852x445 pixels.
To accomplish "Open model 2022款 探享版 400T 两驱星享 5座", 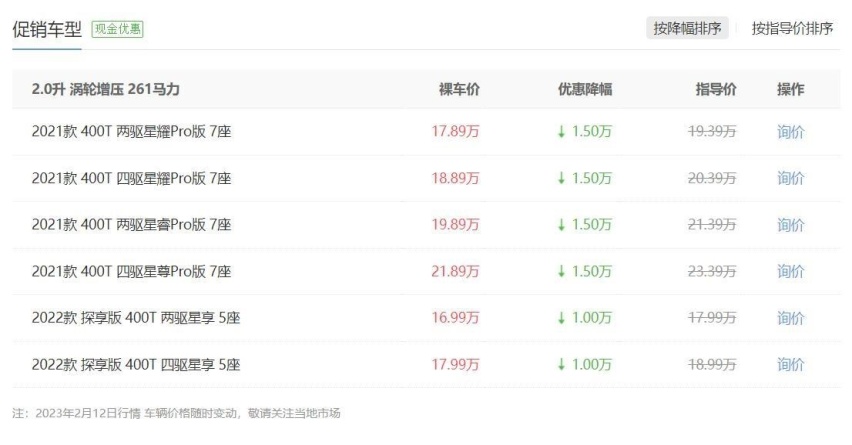I will pos(136,318).
